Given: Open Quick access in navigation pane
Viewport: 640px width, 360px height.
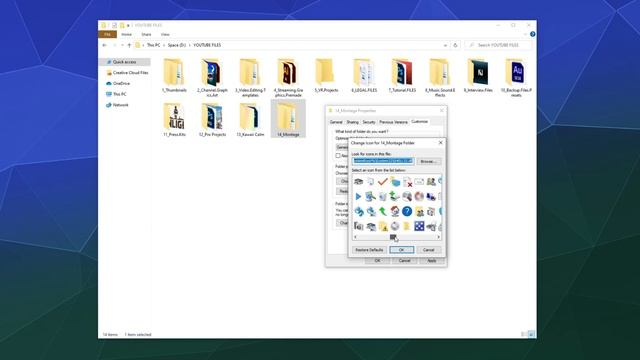Looking at the screenshot, I should pos(124,62).
